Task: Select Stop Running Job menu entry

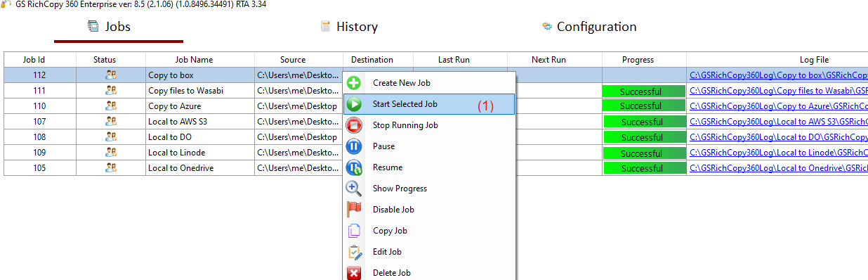Action: coord(429,125)
